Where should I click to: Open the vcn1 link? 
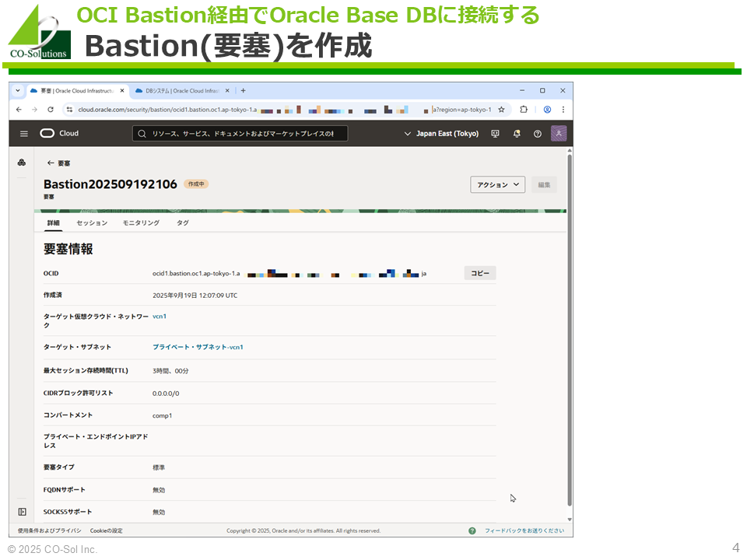(159, 317)
